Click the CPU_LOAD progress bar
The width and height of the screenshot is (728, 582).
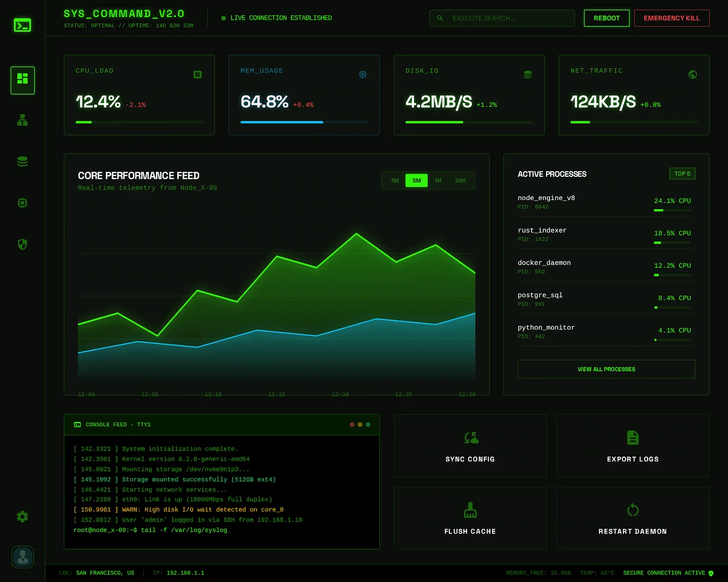pyautogui.click(x=140, y=122)
